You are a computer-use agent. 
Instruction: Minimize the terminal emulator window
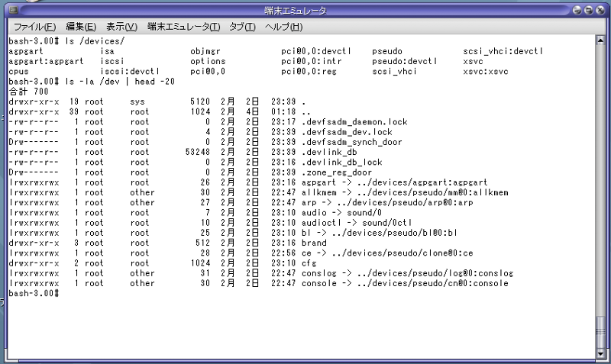tap(578, 11)
